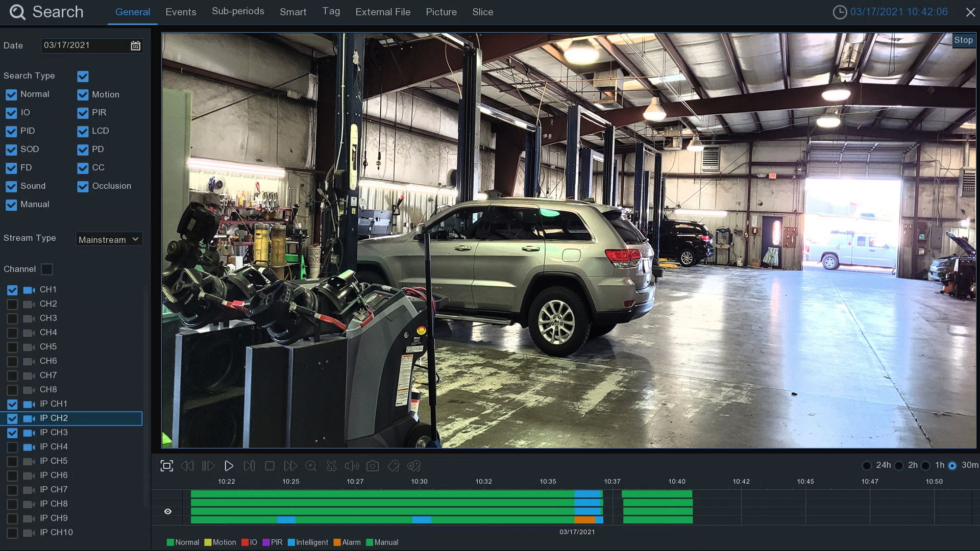The width and height of the screenshot is (980, 551).
Task: Switch to the Events tab
Action: tap(181, 12)
